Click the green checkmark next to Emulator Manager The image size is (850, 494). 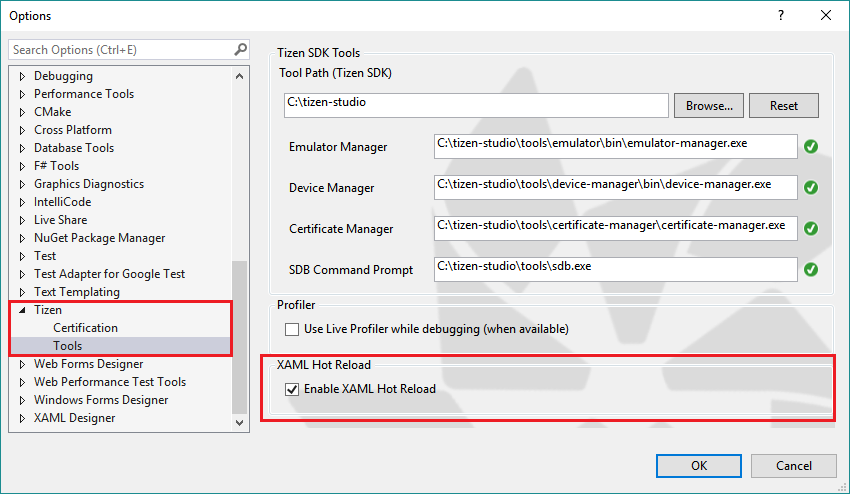[811, 147]
